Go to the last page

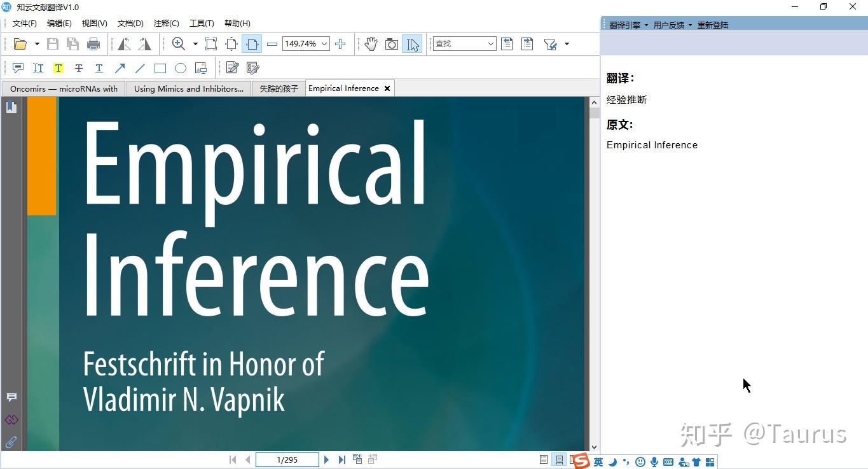pyautogui.click(x=342, y=459)
